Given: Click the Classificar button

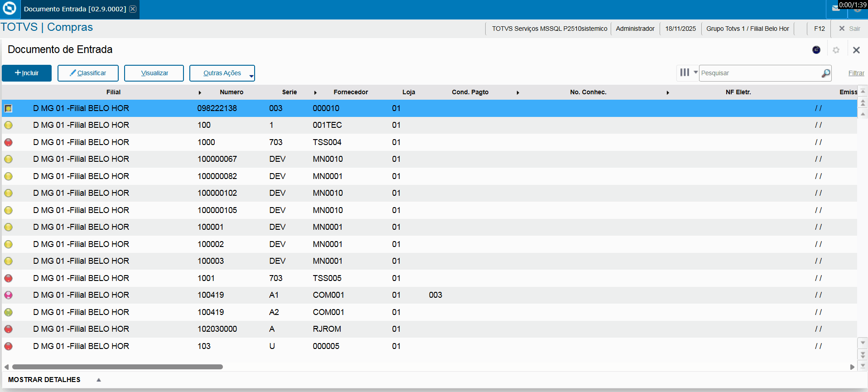Looking at the screenshot, I should click(x=88, y=73).
